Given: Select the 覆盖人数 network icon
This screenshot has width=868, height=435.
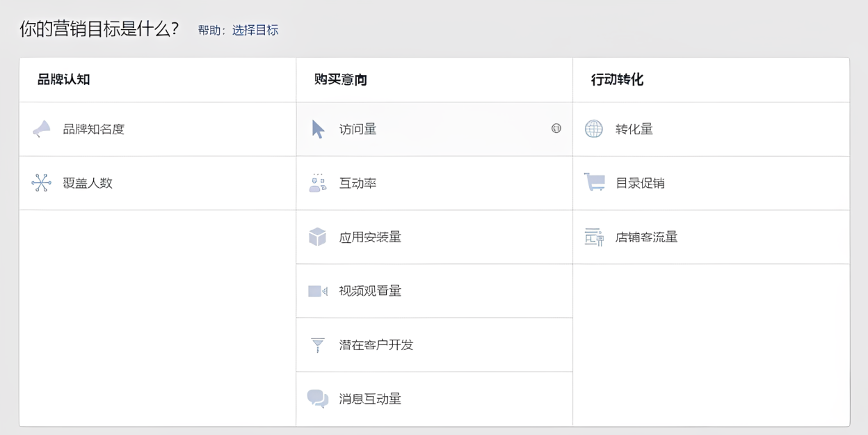Looking at the screenshot, I should coord(42,183).
